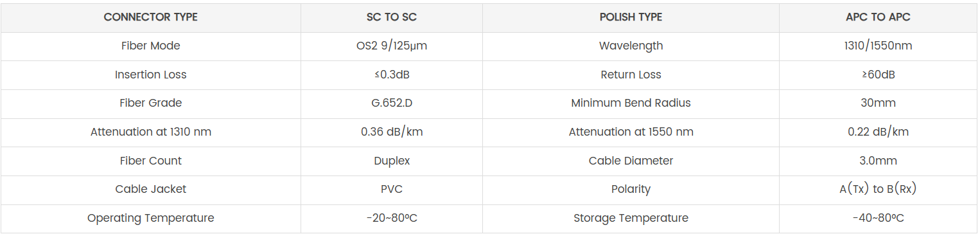Select the 1310/1550nm value
The image size is (980, 234).
tap(879, 46)
